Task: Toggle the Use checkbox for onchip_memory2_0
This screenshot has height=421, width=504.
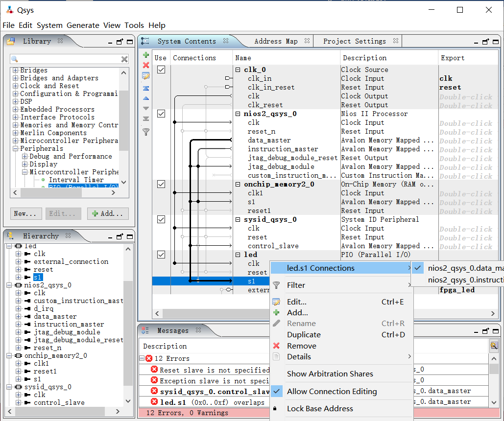Action: [161, 184]
